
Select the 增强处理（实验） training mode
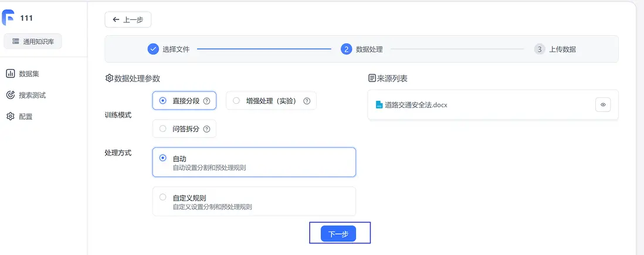point(271,101)
